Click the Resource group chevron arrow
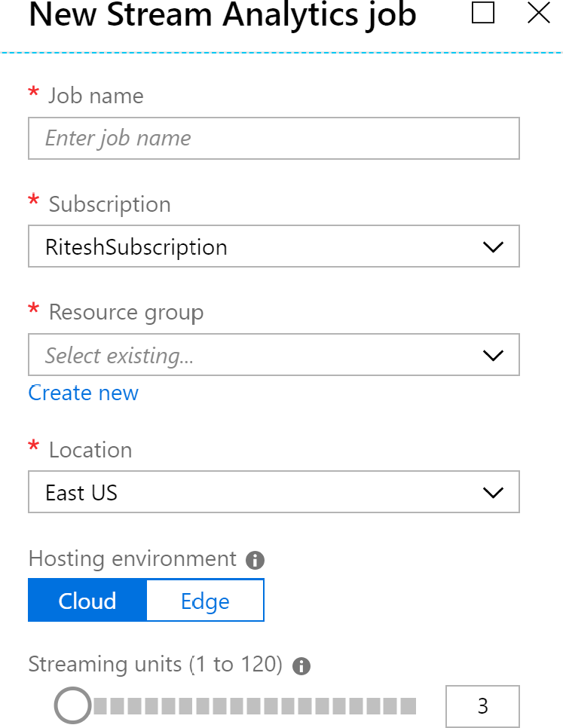 [492, 355]
